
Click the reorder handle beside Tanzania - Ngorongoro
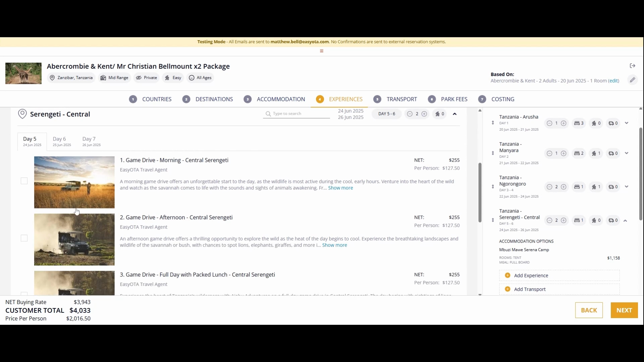coord(493,187)
